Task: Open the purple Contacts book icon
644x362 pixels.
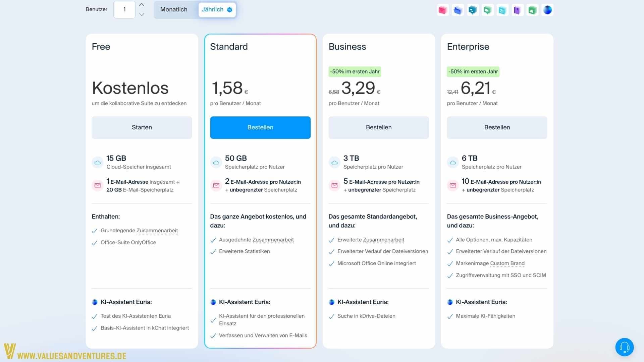Action: pos(517,10)
